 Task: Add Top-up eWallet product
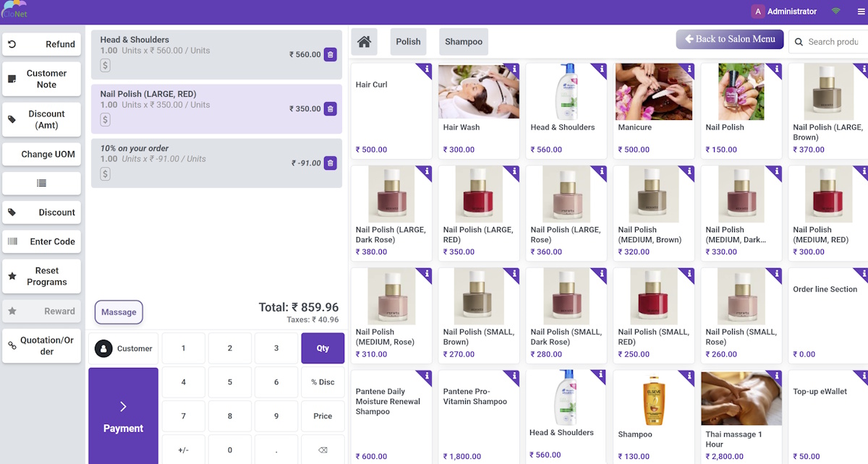coord(828,417)
